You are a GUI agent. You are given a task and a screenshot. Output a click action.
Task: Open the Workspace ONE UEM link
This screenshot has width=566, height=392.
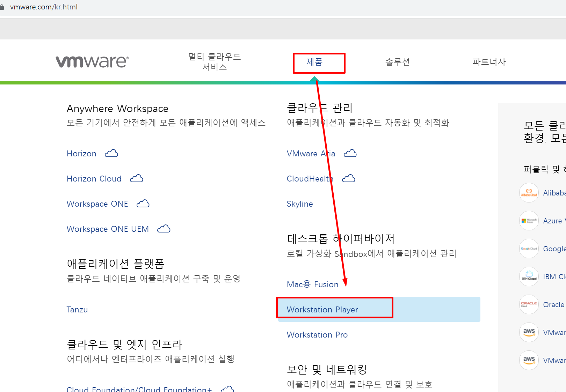click(108, 229)
